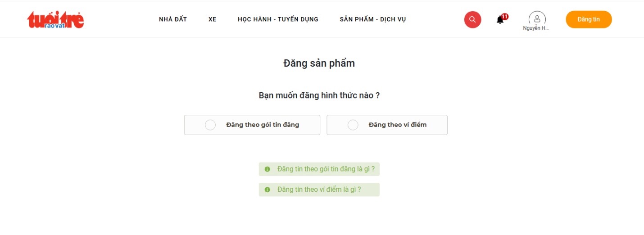Select the Đăng theo ví điểm radio

coord(353,125)
